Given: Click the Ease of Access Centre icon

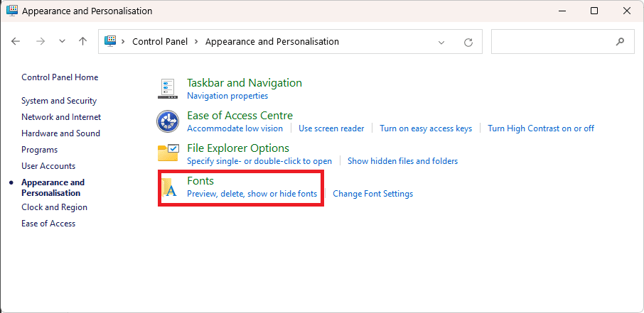Looking at the screenshot, I should click(x=168, y=121).
